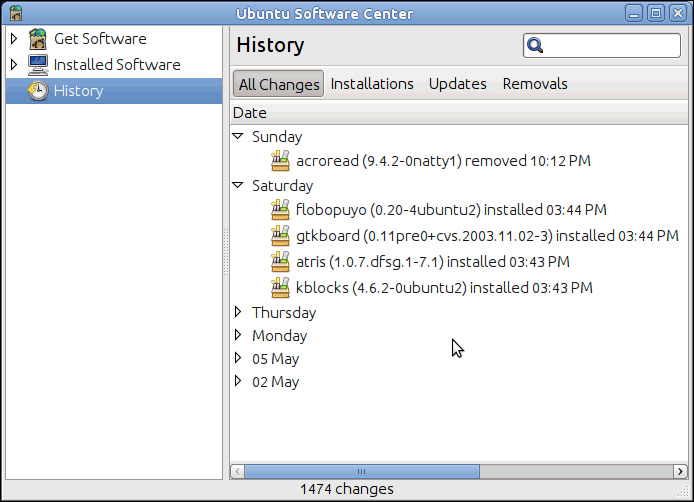The height and width of the screenshot is (502, 694).
Task: Select the acroread removed 10:12 PM entry
Action: coord(443,161)
